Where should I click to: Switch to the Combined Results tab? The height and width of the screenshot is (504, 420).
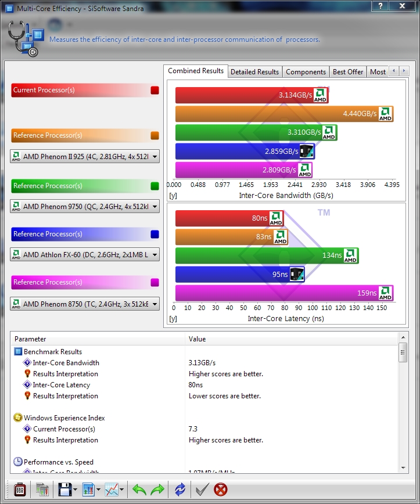(x=196, y=71)
